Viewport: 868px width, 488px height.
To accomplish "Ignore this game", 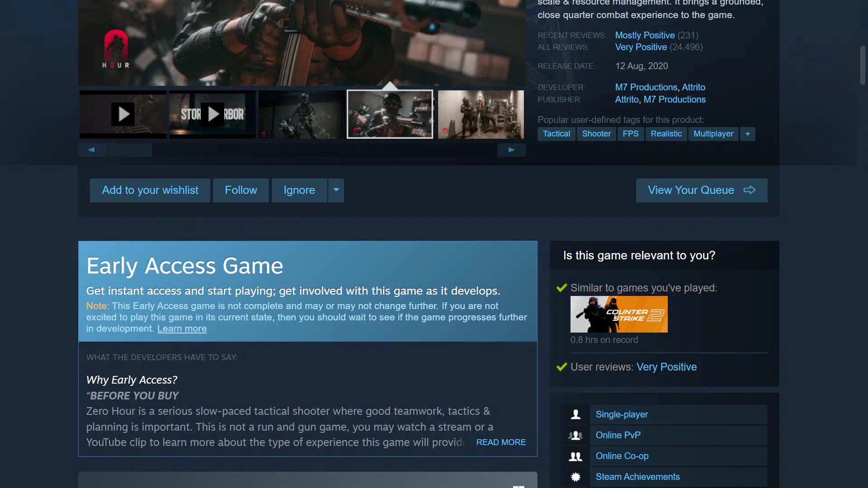I will [x=299, y=190].
